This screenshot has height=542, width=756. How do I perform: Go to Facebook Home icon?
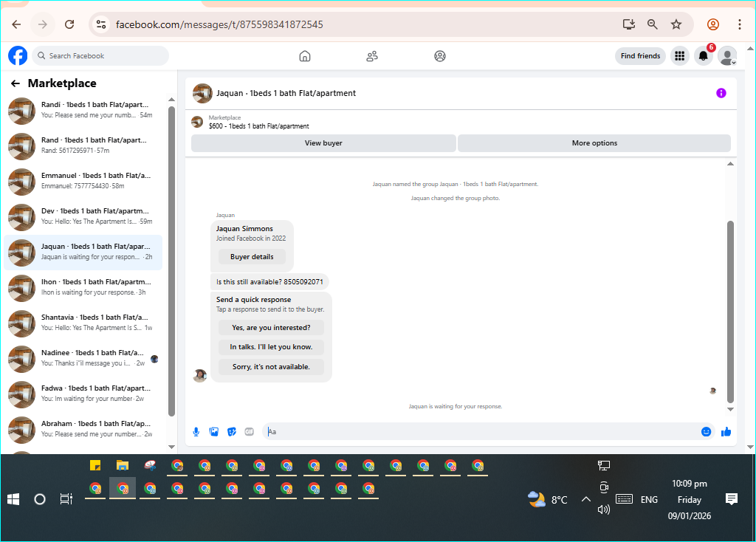[x=305, y=56]
